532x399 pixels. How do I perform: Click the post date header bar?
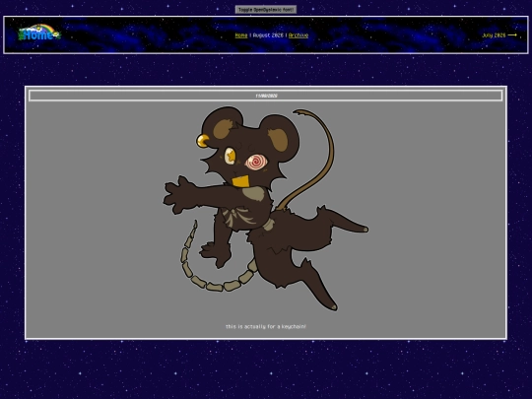(266, 96)
